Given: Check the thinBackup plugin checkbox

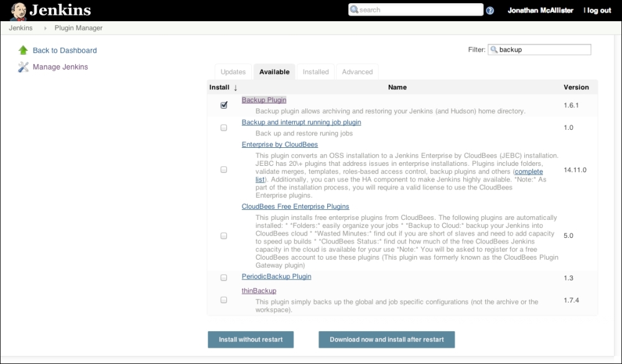Looking at the screenshot, I should coord(224,300).
